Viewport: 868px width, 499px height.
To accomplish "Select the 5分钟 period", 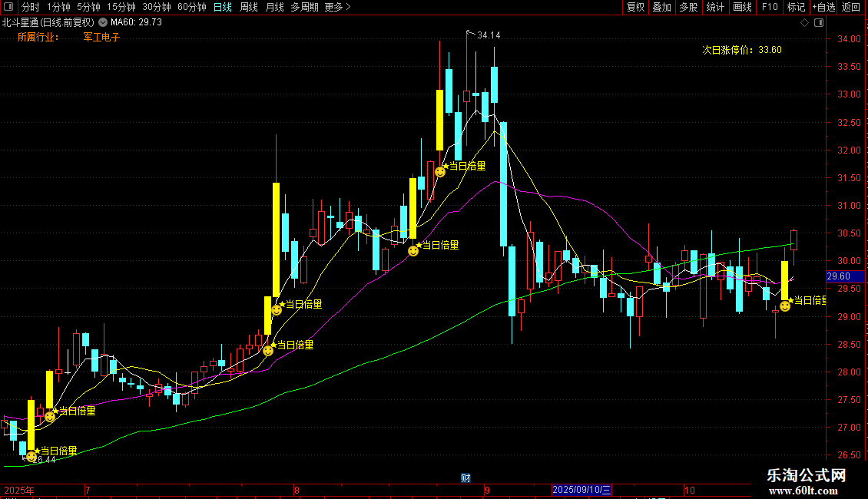I will [88, 7].
